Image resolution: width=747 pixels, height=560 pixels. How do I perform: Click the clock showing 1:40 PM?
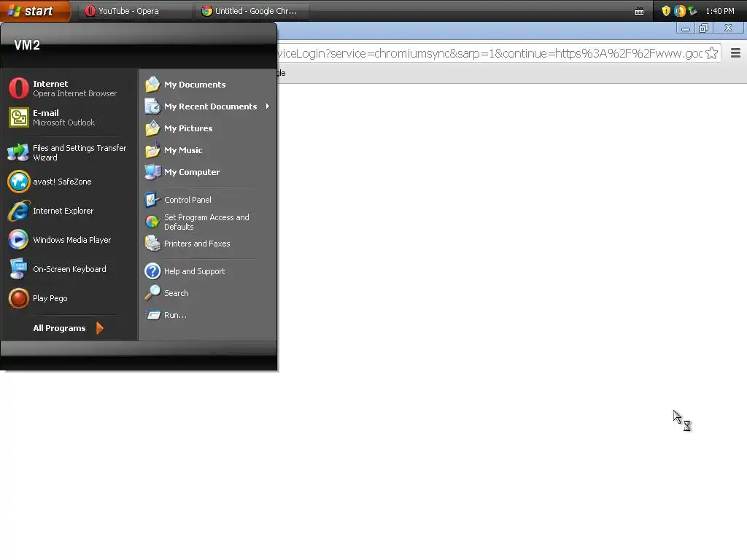[x=720, y=11]
